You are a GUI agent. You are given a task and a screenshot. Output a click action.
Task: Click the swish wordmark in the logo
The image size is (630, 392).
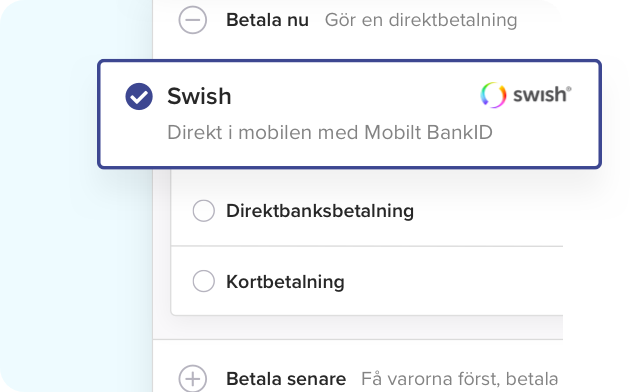click(x=542, y=95)
